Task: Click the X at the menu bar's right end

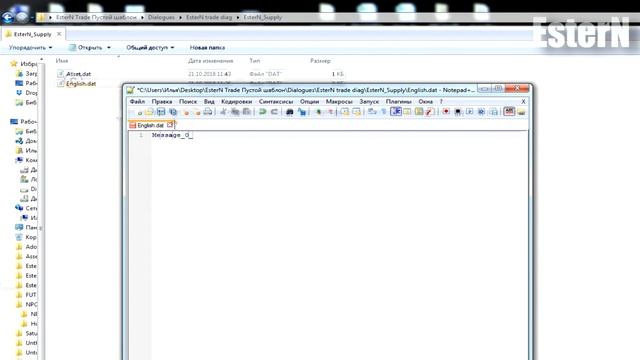Action: tap(523, 101)
